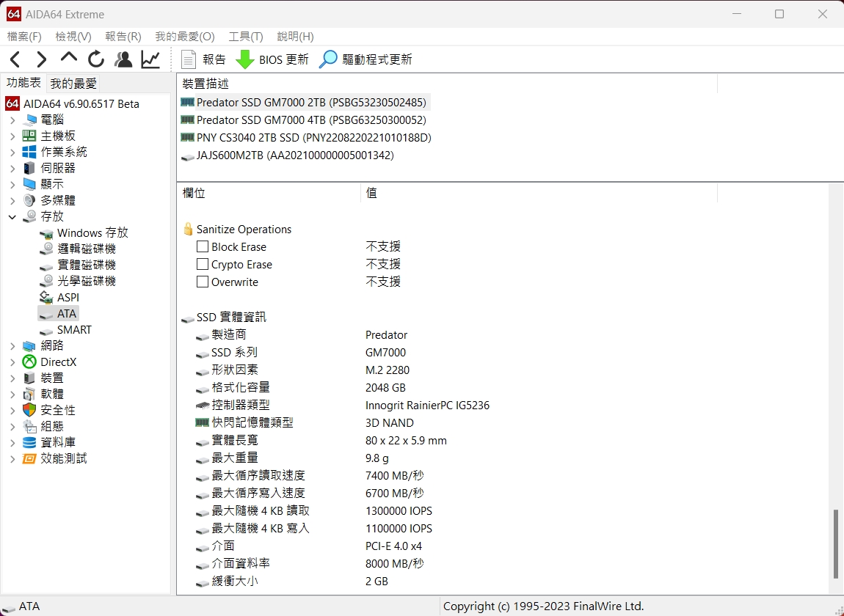
Task: Open the 驅動程式更新 magnifier button
Action: pyautogui.click(x=365, y=59)
